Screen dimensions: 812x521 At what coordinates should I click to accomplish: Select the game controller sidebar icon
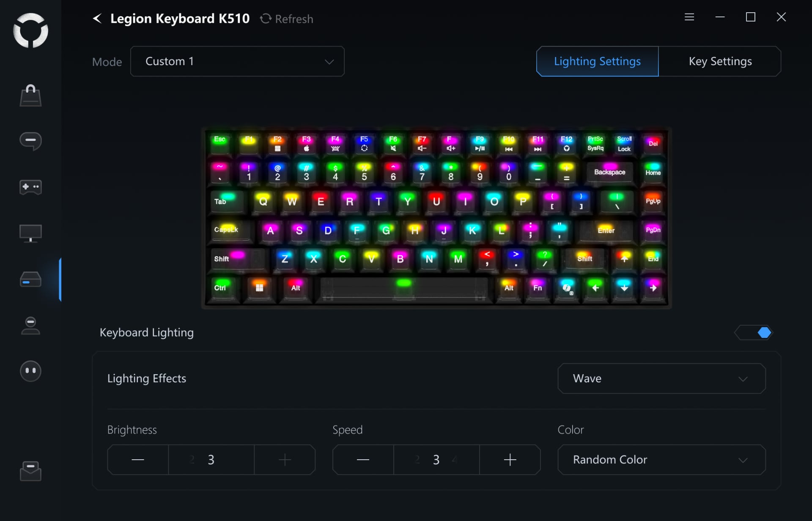tap(30, 187)
